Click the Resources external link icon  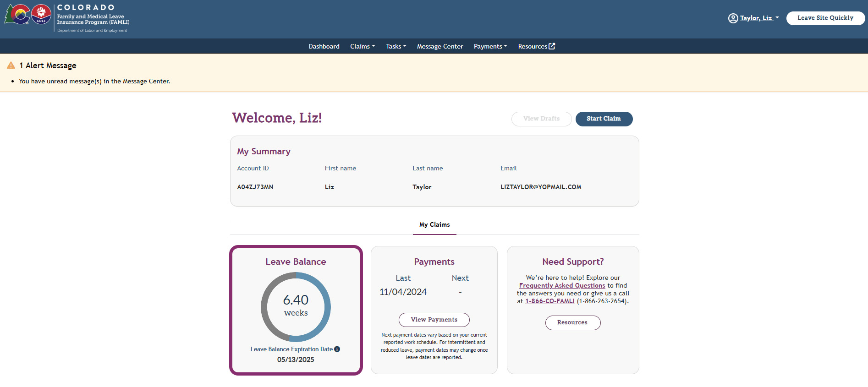click(552, 46)
